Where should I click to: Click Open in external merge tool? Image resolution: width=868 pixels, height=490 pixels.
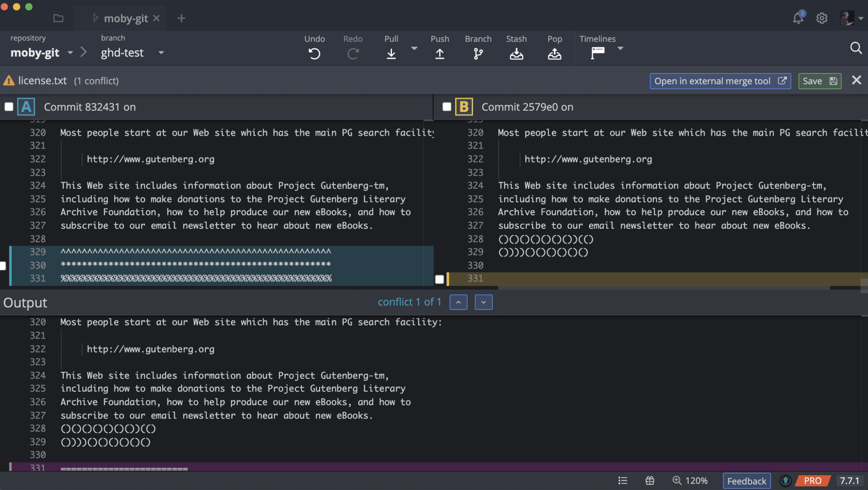(x=719, y=81)
